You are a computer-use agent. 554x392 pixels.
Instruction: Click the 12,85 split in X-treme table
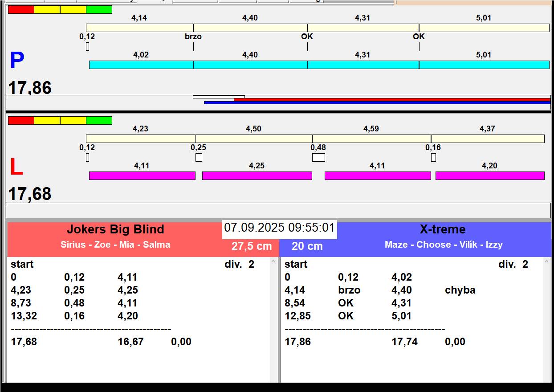coord(297,316)
